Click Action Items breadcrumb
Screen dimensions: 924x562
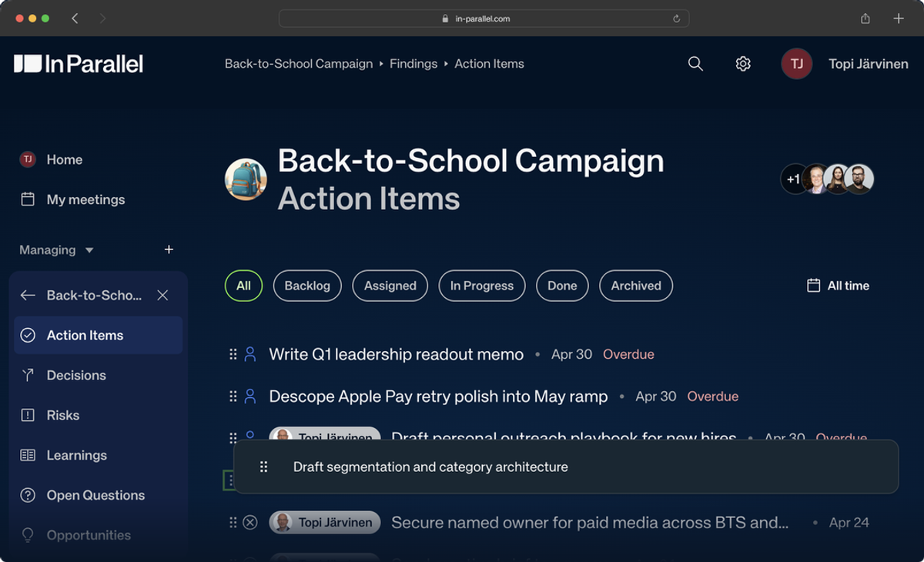[489, 64]
